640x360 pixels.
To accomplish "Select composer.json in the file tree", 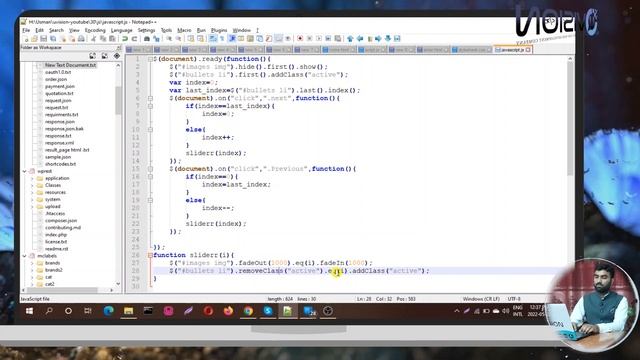I will click(61, 221).
